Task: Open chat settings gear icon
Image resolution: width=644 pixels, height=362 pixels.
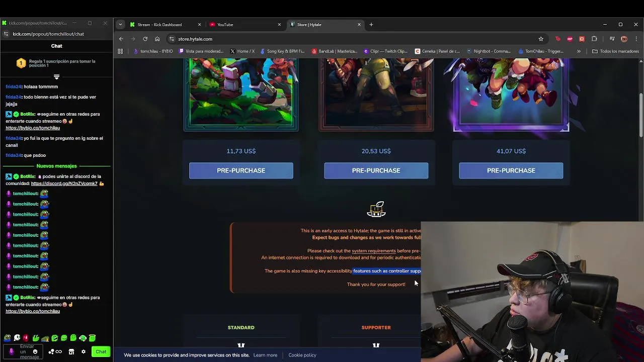Action: pos(84,352)
